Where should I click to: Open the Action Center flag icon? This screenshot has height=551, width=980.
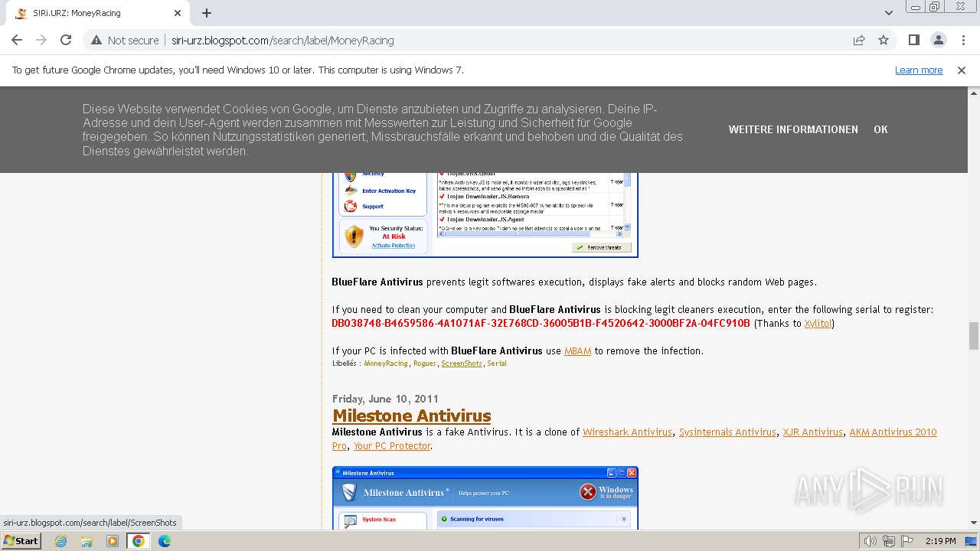coord(906,541)
